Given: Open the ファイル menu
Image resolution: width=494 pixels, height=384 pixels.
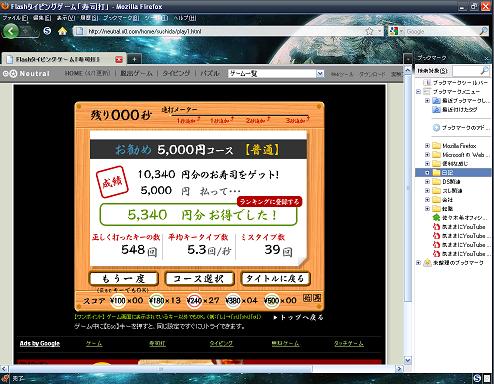Looking at the screenshot, I should pyautogui.click(x=15, y=18).
